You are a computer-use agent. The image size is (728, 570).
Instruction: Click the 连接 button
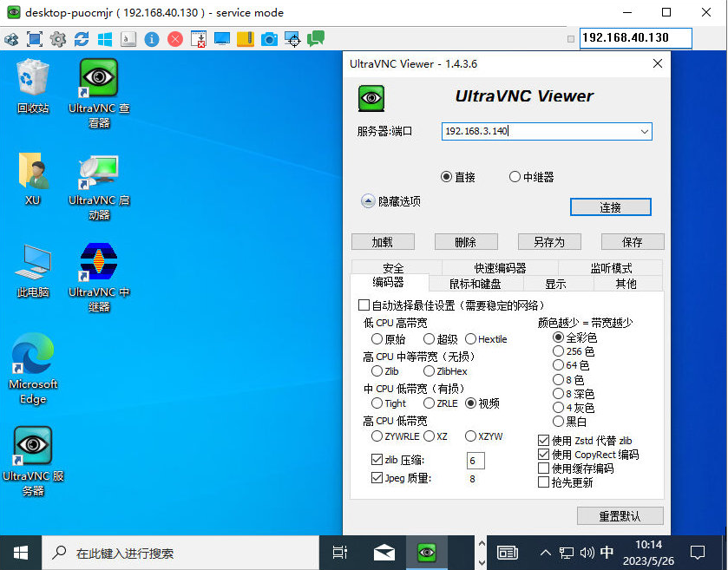tap(610, 207)
